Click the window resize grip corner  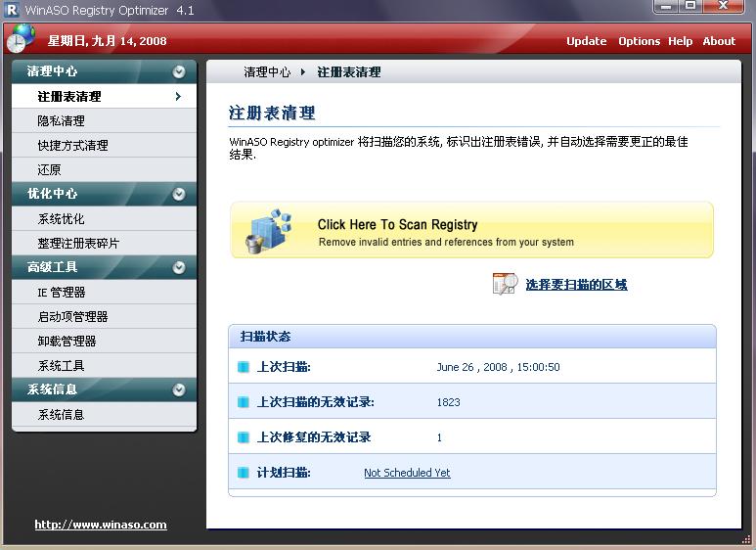tap(747, 538)
